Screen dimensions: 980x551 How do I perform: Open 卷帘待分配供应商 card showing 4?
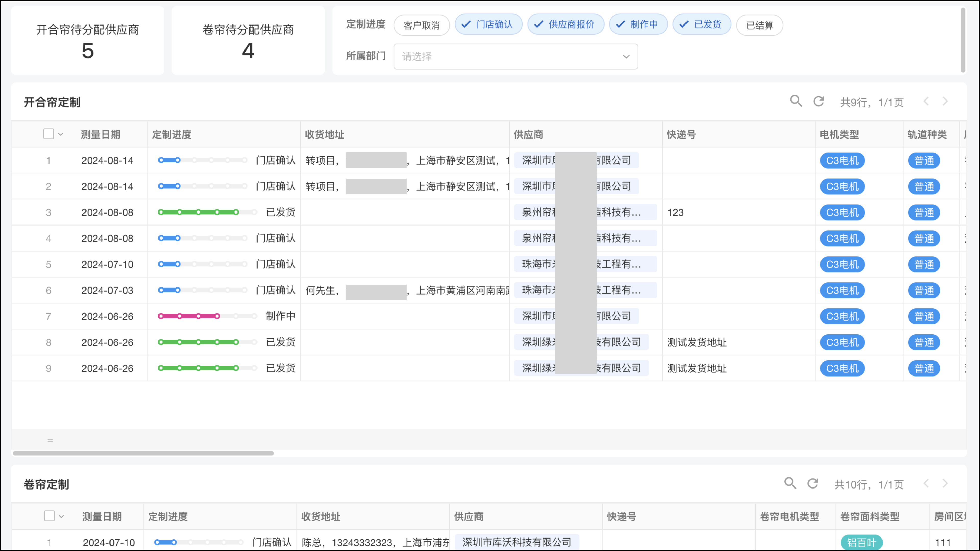tap(248, 40)
